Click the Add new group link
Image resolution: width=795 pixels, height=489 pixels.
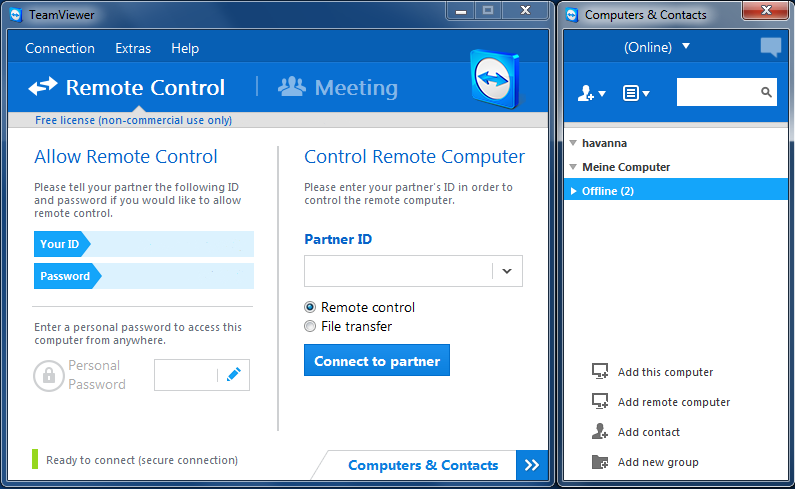658,462
